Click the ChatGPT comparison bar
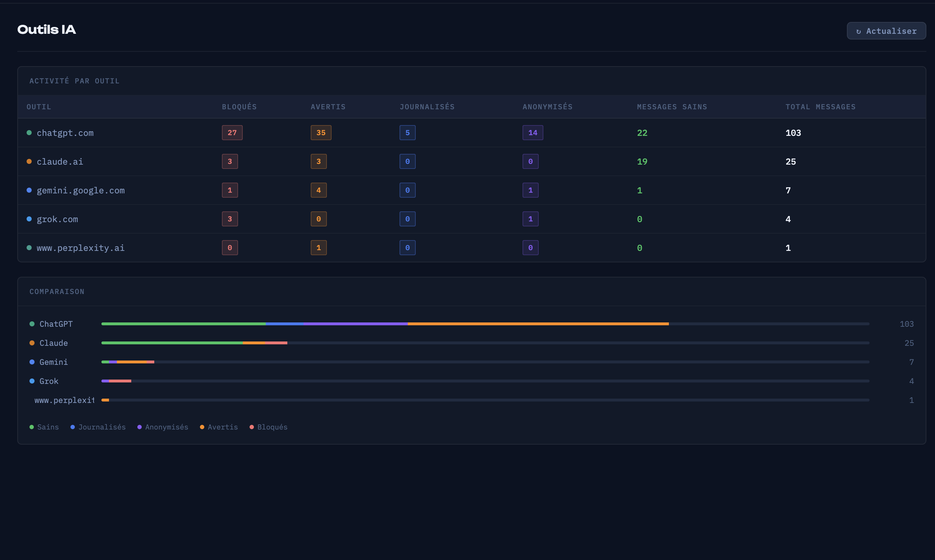Viewport: 935px width, 560px height. (x=485, y=324)
